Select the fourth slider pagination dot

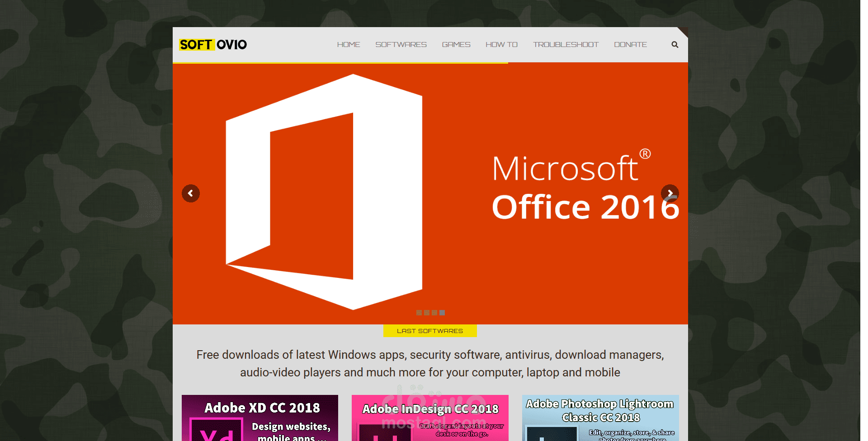(x=442, y=313)
